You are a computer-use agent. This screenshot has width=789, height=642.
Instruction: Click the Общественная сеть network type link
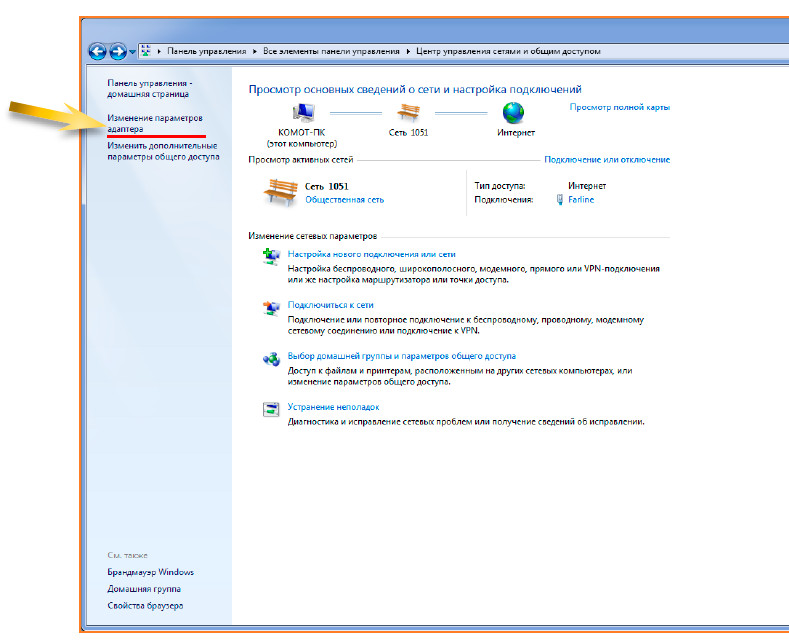point(344,200)
